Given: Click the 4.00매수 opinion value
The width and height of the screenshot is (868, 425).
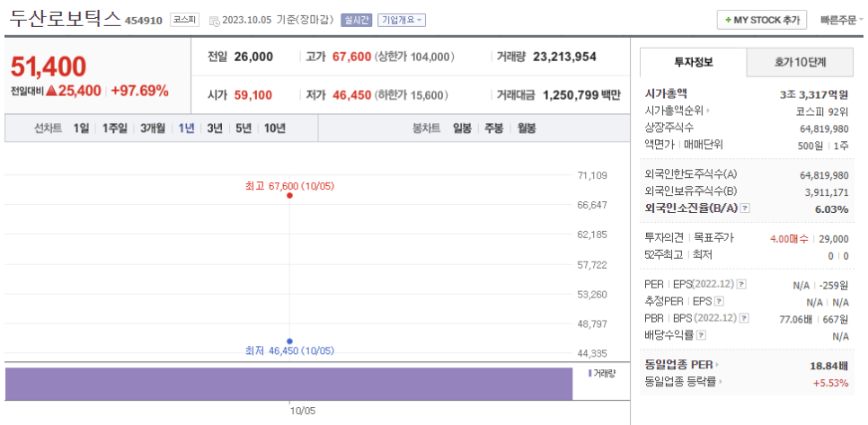Looking at the screenshot, I should click(x=789, y=238).
